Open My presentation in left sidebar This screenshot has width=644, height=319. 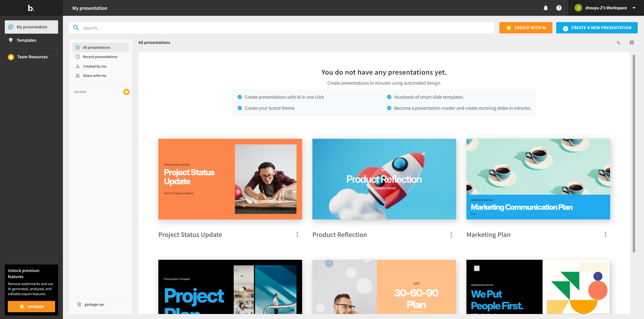point(31,27)
